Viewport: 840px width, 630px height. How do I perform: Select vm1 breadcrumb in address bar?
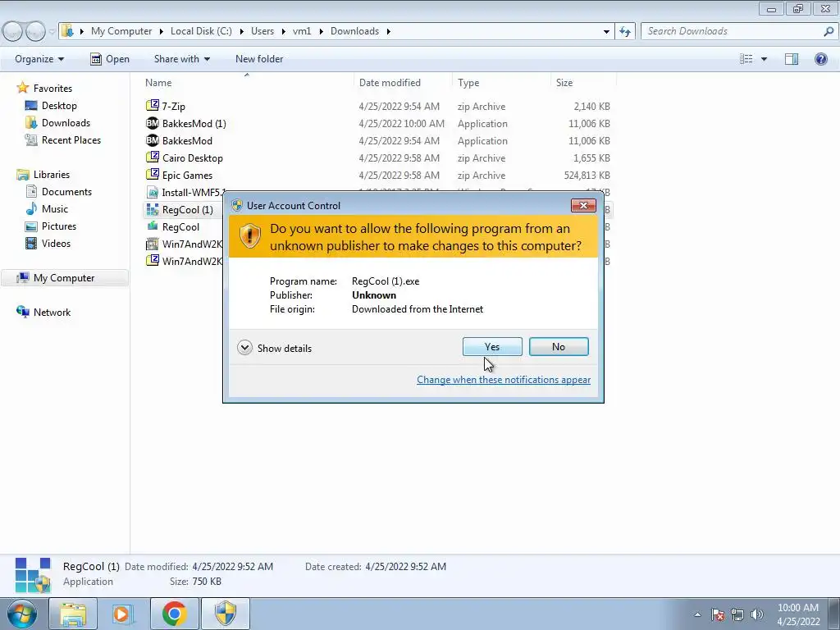(x=302, y=31)
